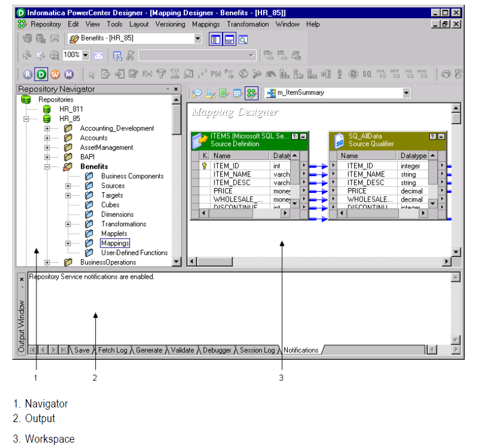The height and width of the screenshot is (448, 477).
Task: Click the Sorter transformation icon
Action: (340, 73)
